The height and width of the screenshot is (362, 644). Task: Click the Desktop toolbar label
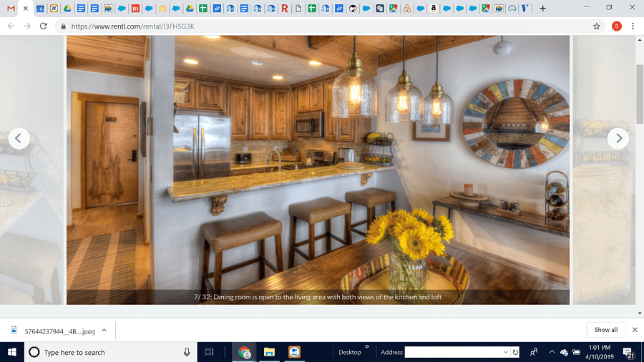click(x=349, y=352)
